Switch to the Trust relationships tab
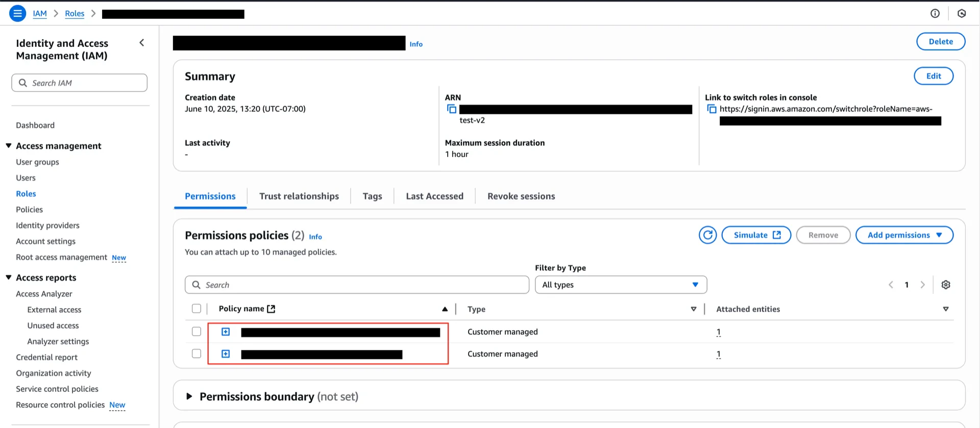 click(x=299, y=196)
